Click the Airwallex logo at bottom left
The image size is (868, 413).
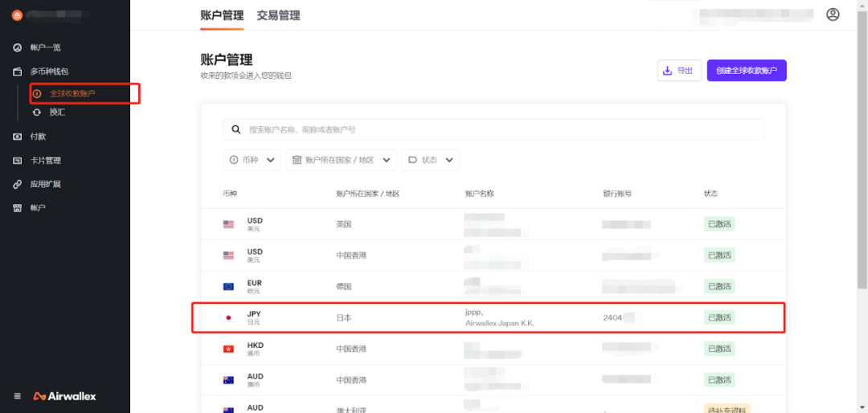tap(64, 396)
